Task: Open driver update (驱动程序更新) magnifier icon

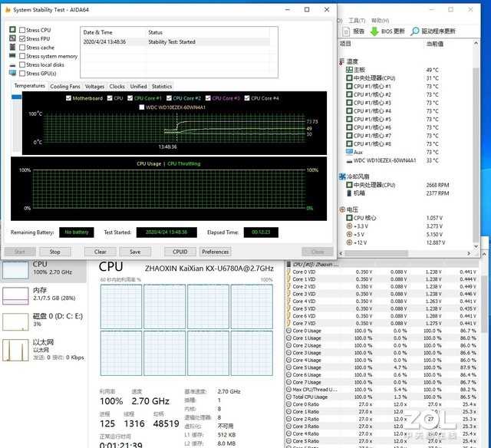Action: pyautogui.click(x=414, y=31)
